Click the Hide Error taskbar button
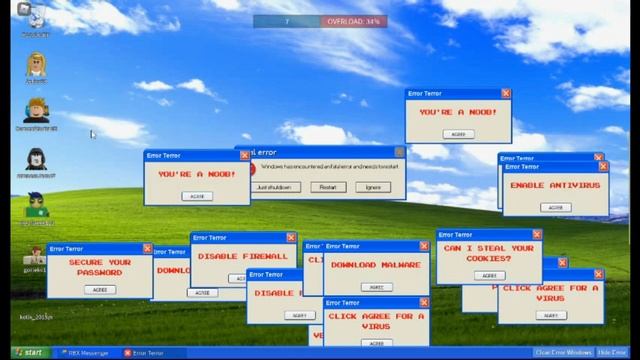 click(612, 353)
